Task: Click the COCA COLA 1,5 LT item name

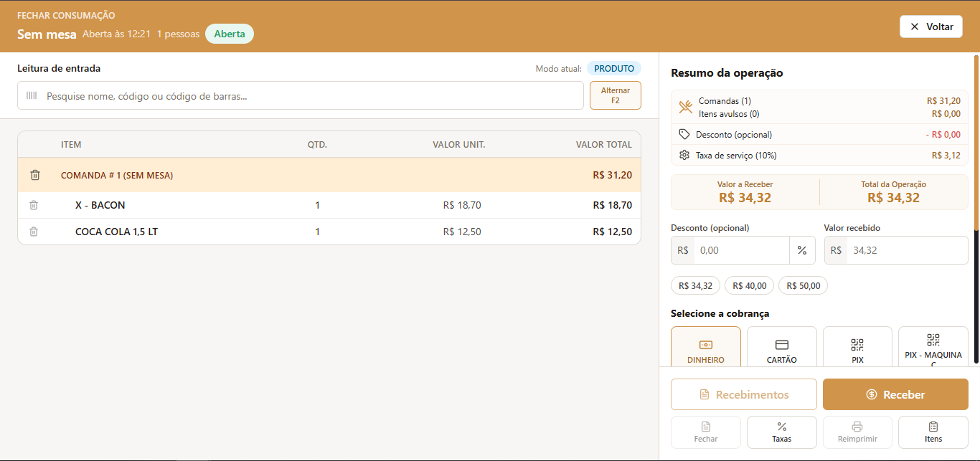Action: (x=116, y=232)
